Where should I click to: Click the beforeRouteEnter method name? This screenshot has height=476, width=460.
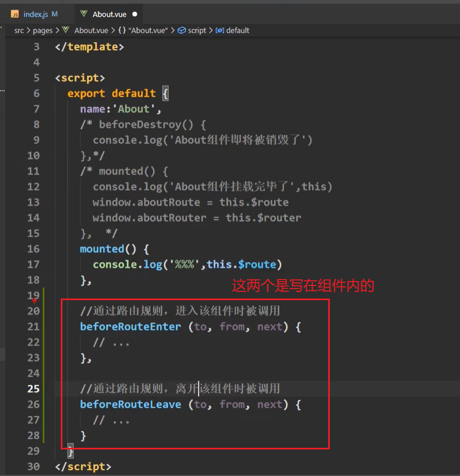(x=130, y=327)
